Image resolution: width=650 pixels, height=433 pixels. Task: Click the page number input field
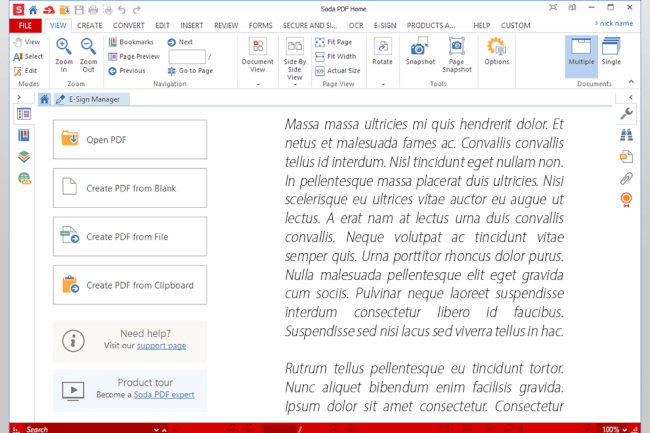coord(186,57)
